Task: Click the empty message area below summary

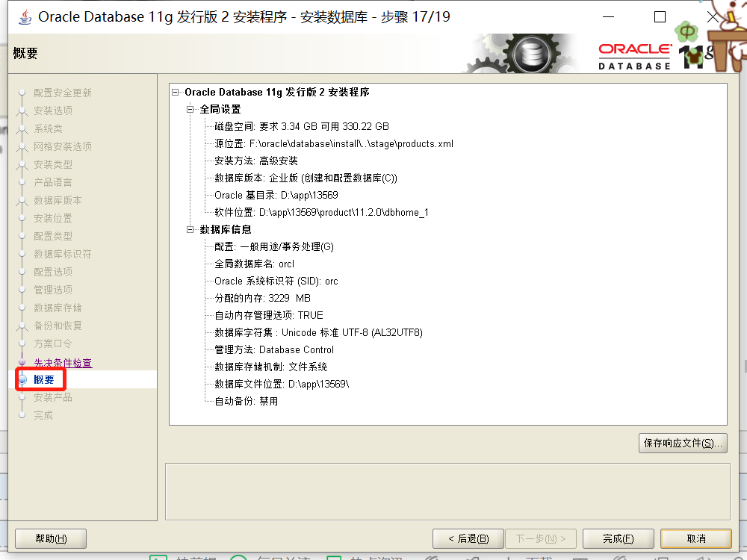Action: click(x=447, y=491)
